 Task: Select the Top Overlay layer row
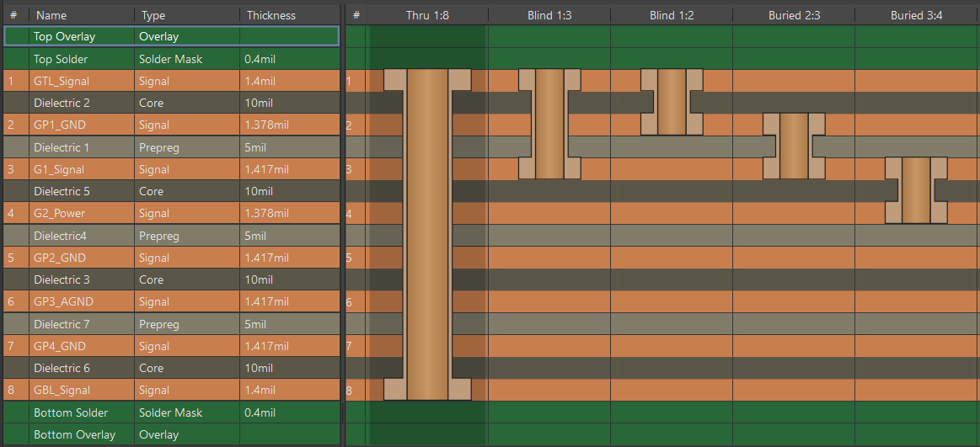click(172, 36)
